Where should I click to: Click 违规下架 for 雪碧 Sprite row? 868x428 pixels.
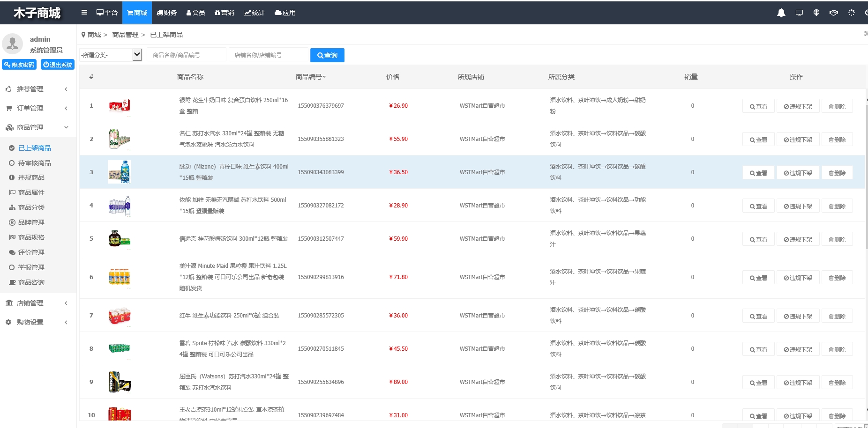(x=798, y=349)
